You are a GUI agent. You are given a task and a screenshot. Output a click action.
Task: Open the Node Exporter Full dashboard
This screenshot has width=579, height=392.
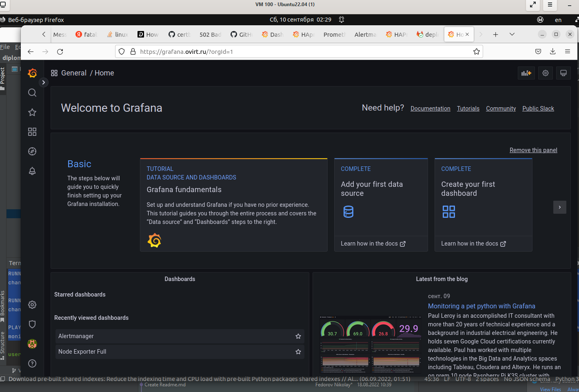pyautogui.click(x=180, y=352)
